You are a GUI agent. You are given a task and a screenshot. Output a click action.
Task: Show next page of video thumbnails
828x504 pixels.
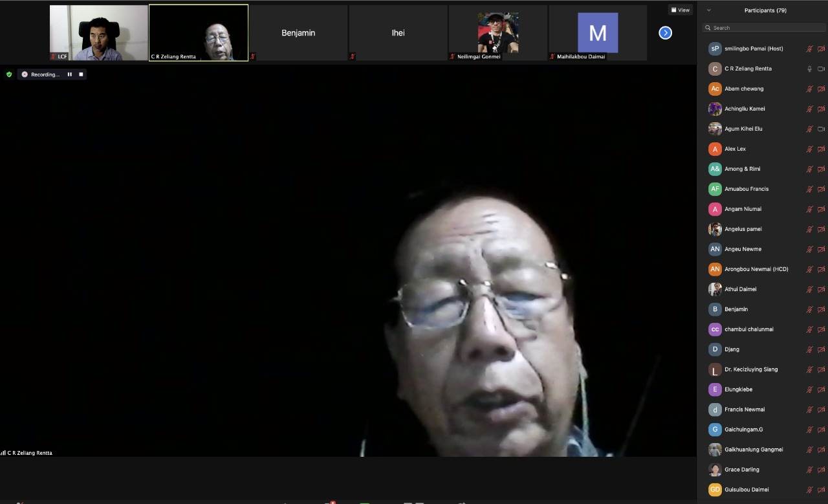665,33
